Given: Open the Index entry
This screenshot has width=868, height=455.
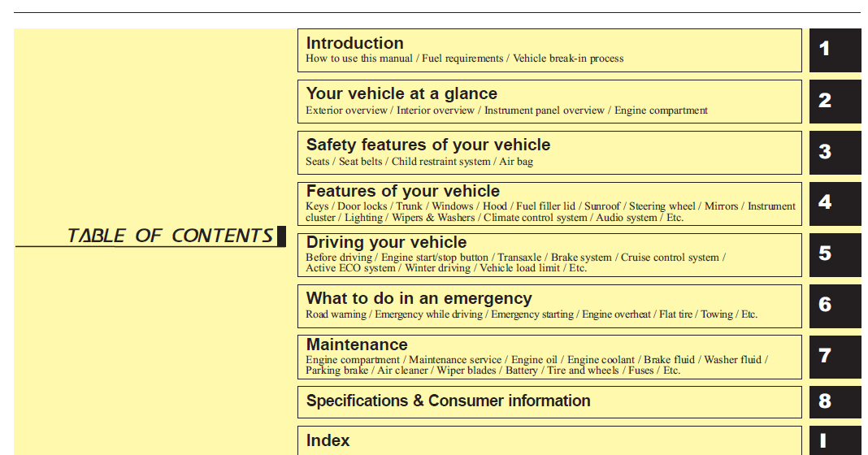Looking at the screenshot, I should click(549, 440).
